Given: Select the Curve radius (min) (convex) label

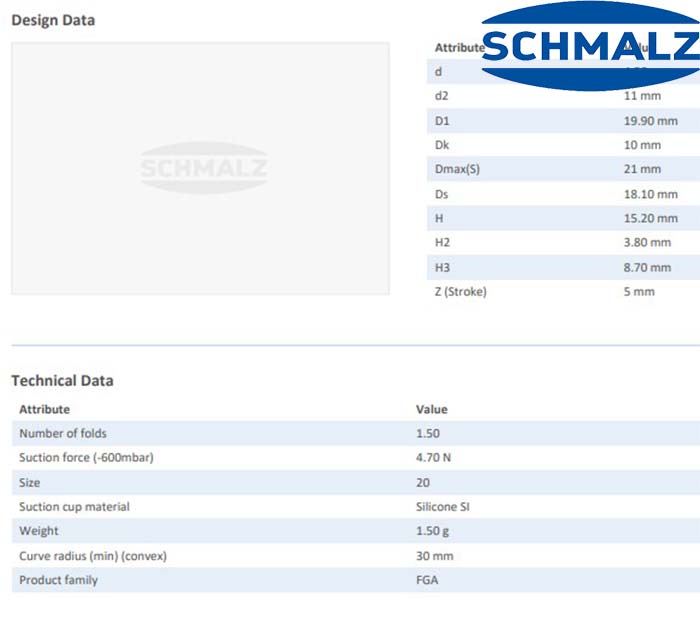Looking at the screenshot, I should (x=93, y=556).
